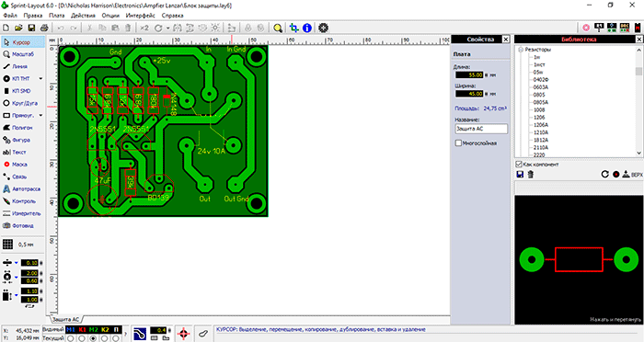The image size is (644, 342).
Task: Save macro with library floppy disk icon
Action: 520,175
